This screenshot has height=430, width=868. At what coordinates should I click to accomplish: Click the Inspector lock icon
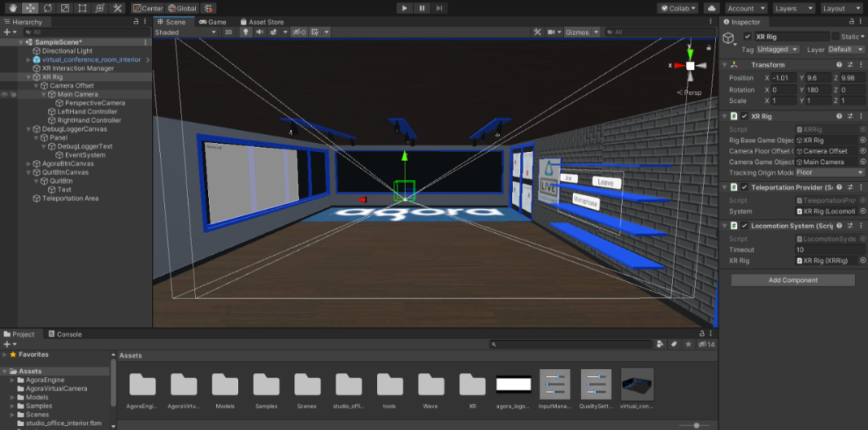[x=852, y=22]
